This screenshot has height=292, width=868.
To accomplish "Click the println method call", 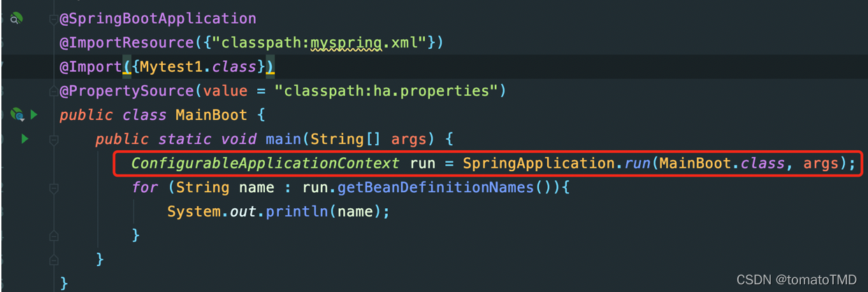I will [x=301, y=212].
